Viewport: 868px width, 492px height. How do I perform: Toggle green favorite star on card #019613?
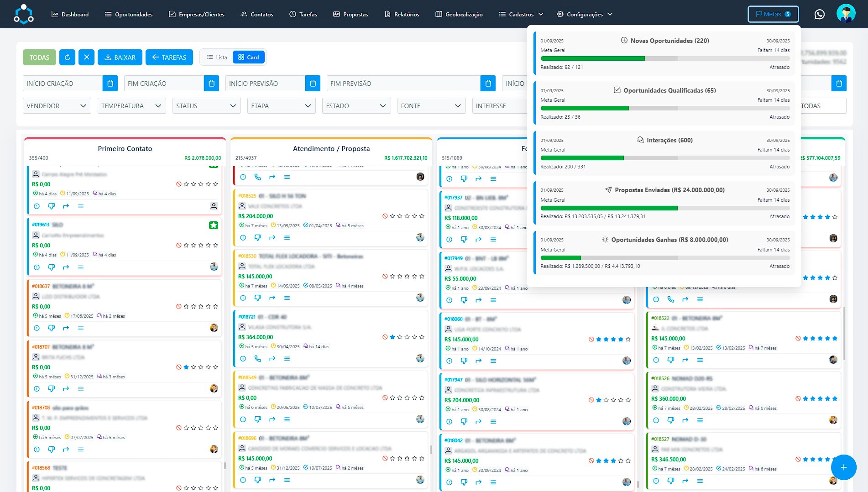[x=214, y=225]
